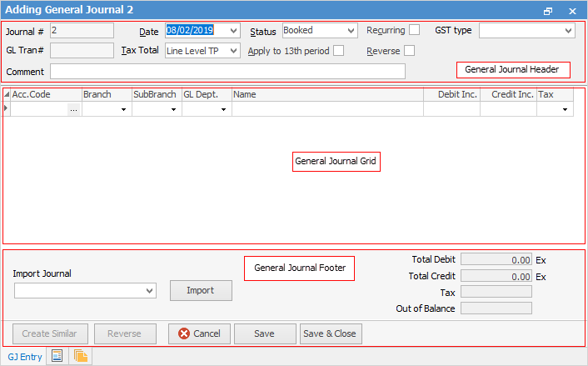Expand the GST type dropdown

coord(568,31)
